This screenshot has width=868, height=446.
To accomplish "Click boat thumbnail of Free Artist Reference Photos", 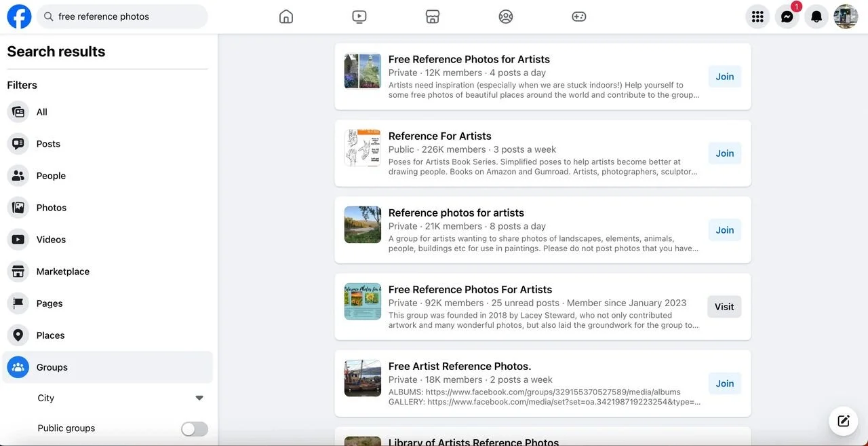I will pos(363,378).
